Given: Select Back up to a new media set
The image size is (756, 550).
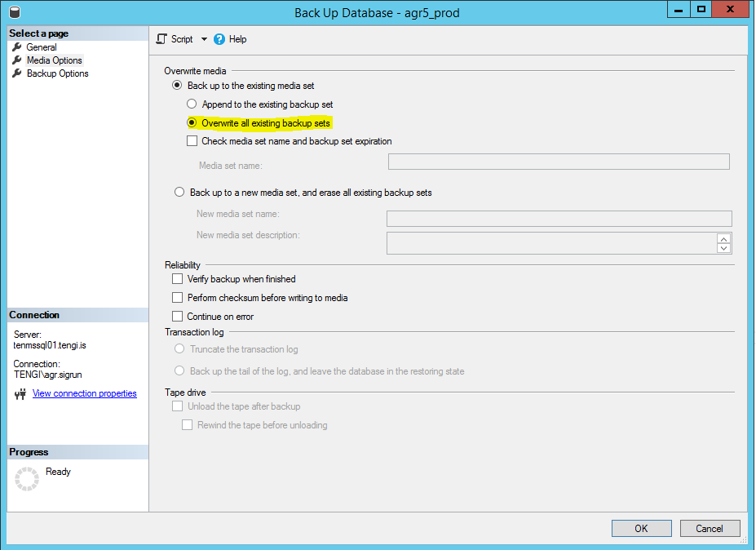Looking at the screenshot, I should click(179, 192).
